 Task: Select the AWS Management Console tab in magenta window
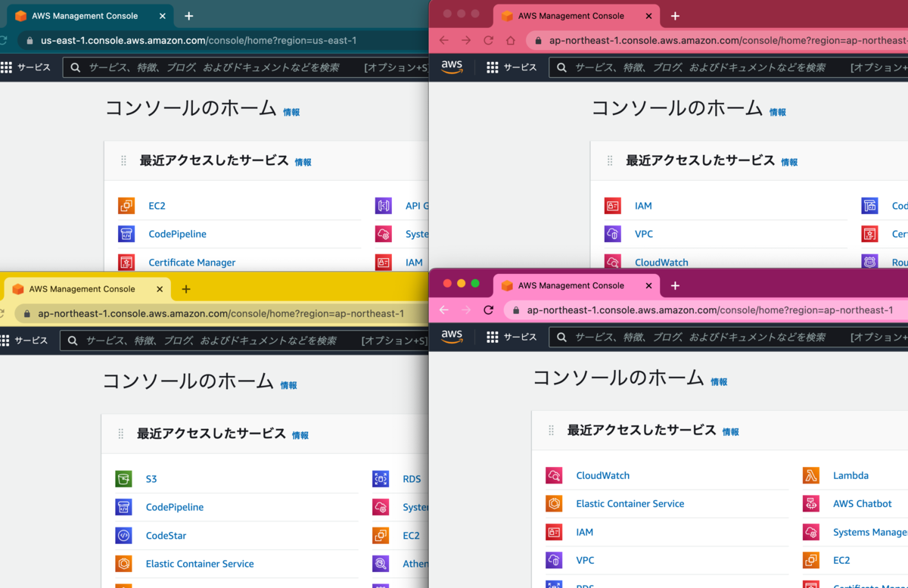coord(576,285)
